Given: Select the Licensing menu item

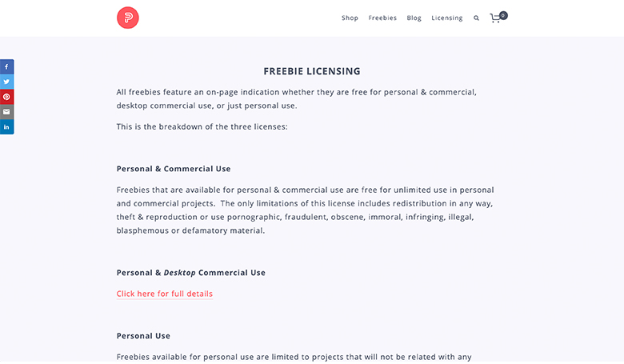Looking at the screenshot, I should [x=447, y=18].
